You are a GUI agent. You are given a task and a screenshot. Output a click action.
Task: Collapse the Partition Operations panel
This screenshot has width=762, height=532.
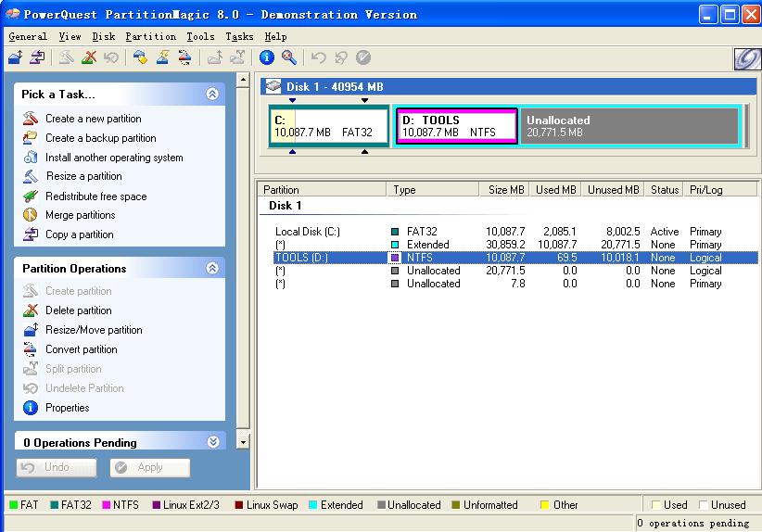[x=212, y=268]
